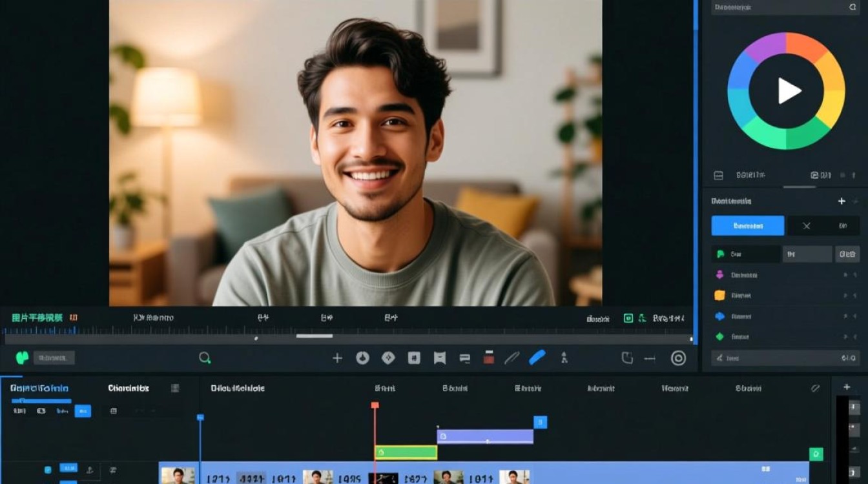
Task: Click the magnifier search icon in toolbar
Action: (x=205, y=358)
